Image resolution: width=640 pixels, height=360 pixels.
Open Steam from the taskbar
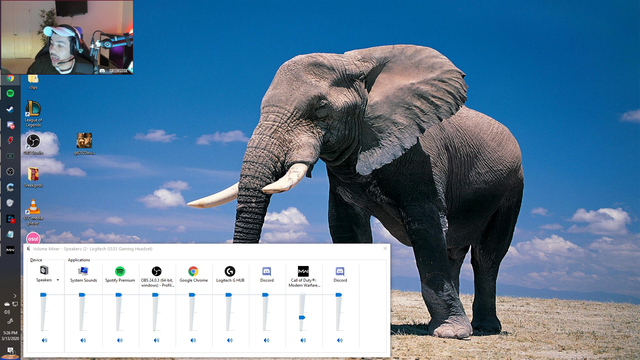click(x=10, y=109)
